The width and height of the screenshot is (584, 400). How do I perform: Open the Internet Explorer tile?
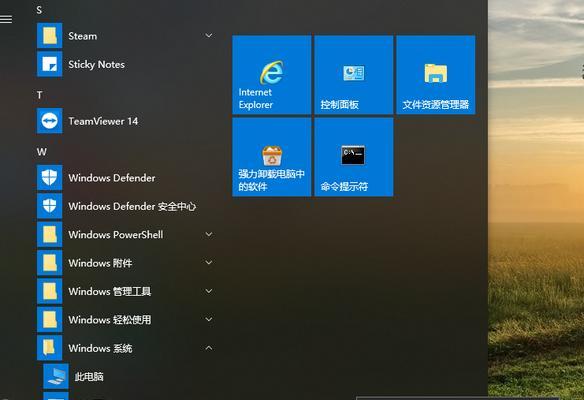pyautogui.click(x=272, y=75)
